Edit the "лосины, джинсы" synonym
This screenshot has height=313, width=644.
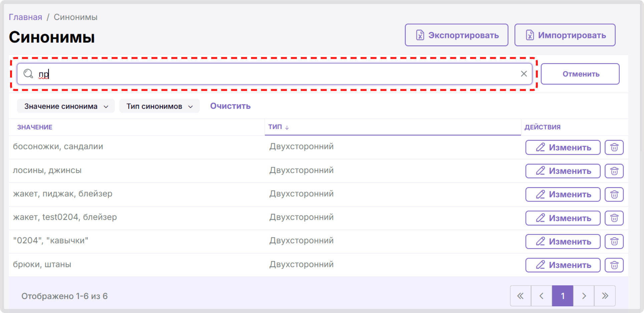coord(563,171)
